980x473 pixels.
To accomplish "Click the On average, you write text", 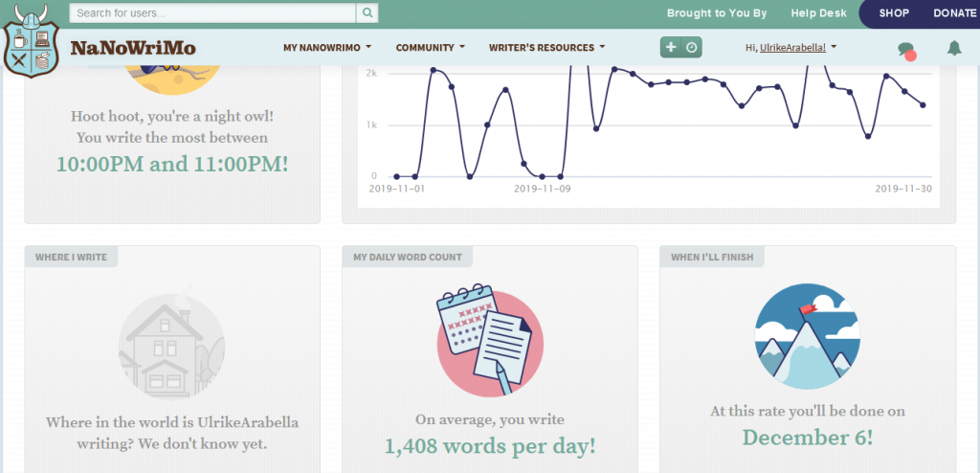I will click(489, 419).
